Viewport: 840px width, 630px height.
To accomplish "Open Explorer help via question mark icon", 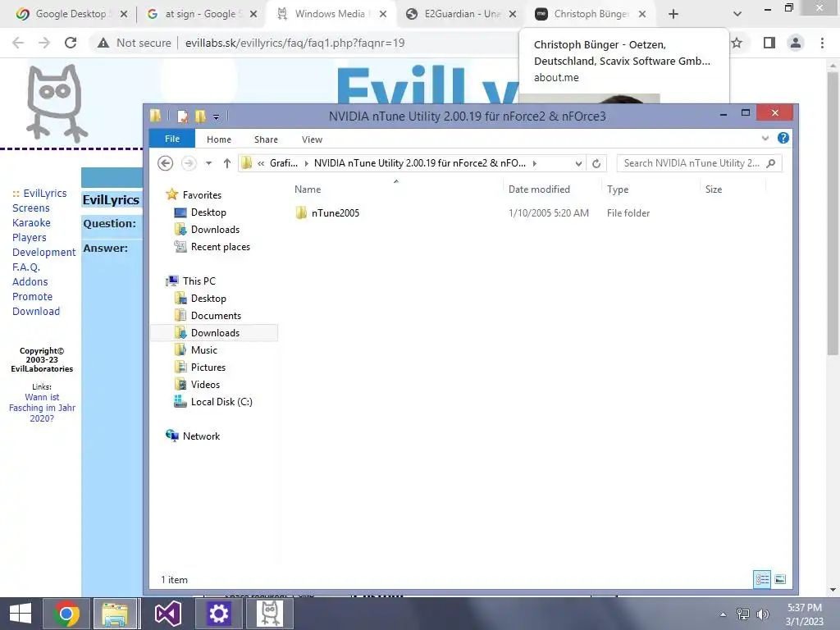I will [x=783, y=138].
